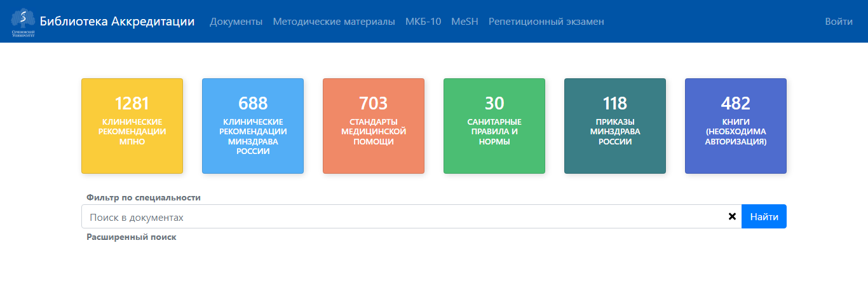Open the МКБ-10 section

click(x=423, y=22)
